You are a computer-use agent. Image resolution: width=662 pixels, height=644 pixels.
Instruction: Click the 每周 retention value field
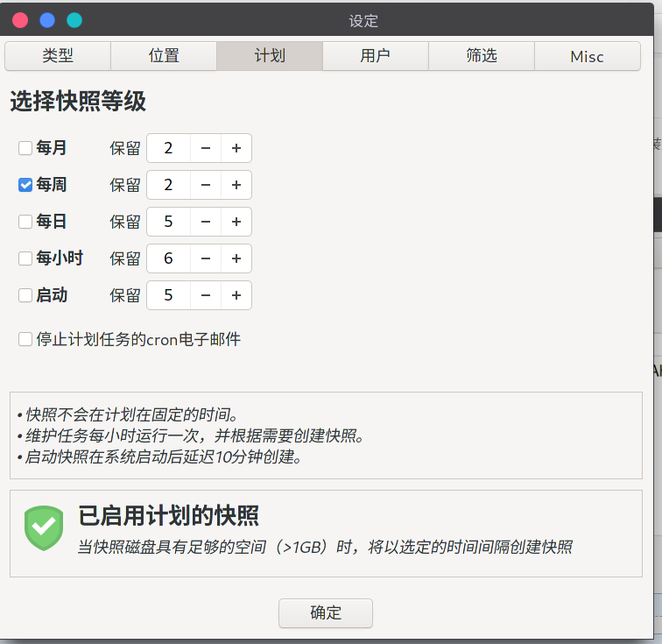(x=168, y=185)
